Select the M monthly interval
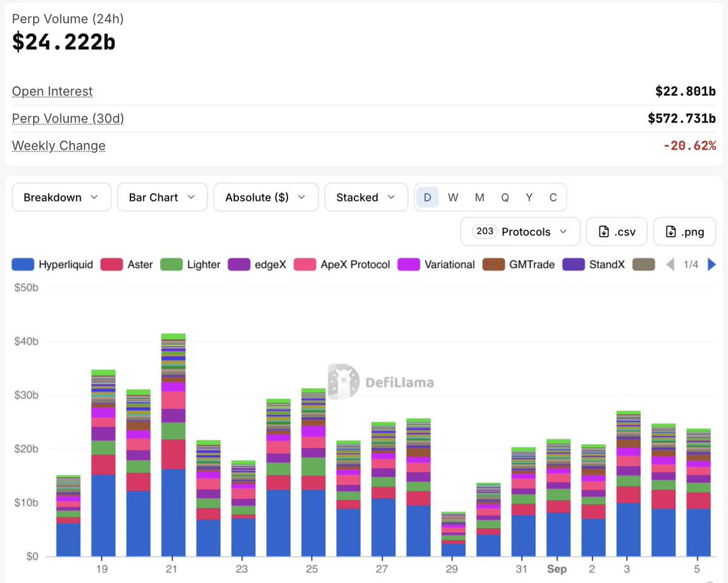This screenshot has height=583, width=728. [479, 197]
